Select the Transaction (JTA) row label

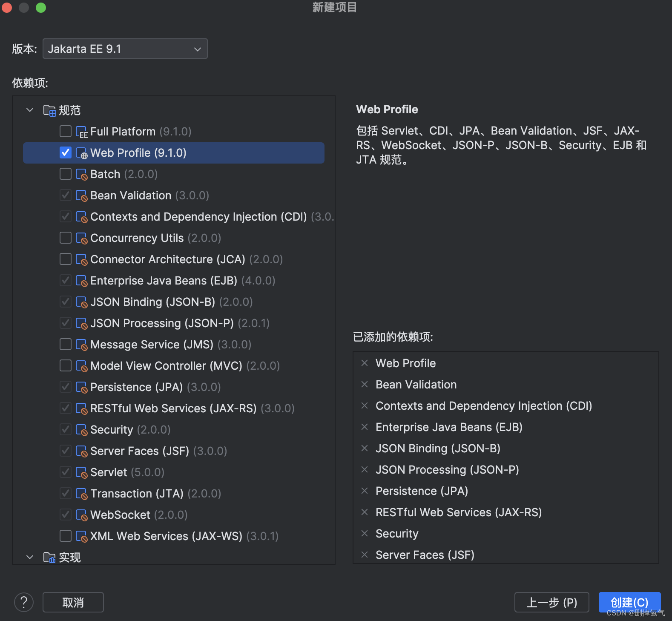pyautogui.click(x=155, y=494)
